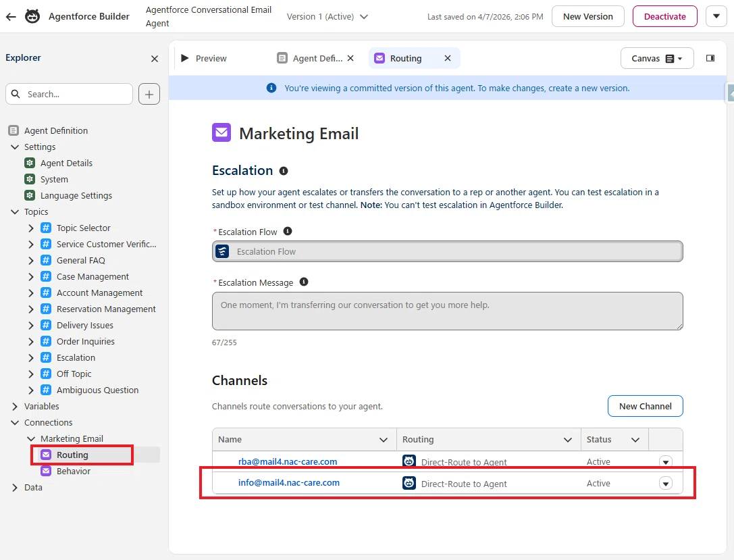This screenshot has height=560, width=734.
Task: Click the plus icon beside Explorer search
Action: point(149,94)
